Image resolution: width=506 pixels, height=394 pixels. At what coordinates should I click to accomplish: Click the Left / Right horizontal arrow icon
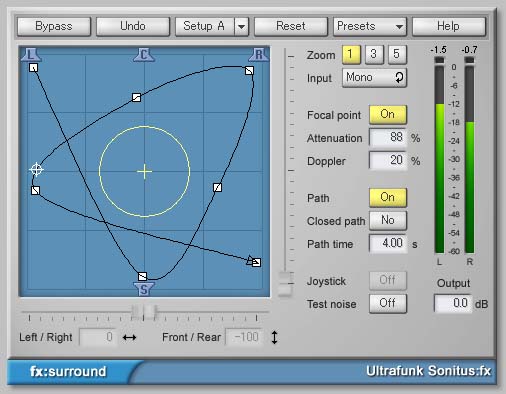pos(129,337)
